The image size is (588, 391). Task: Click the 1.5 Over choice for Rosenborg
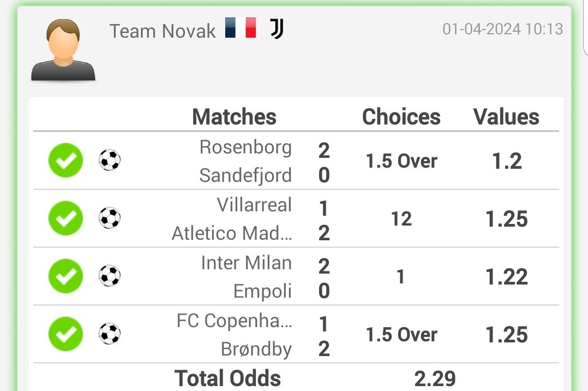click(x=401, y=161)
